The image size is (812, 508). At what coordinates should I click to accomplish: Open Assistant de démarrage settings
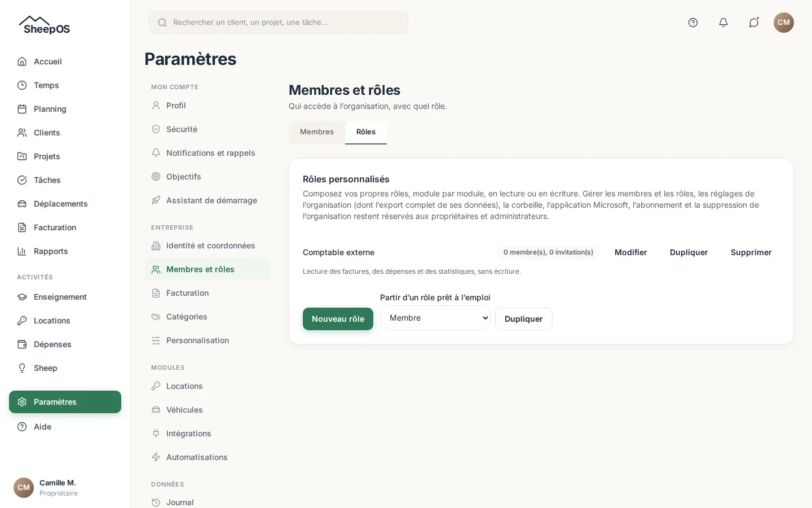click(208, 200)
